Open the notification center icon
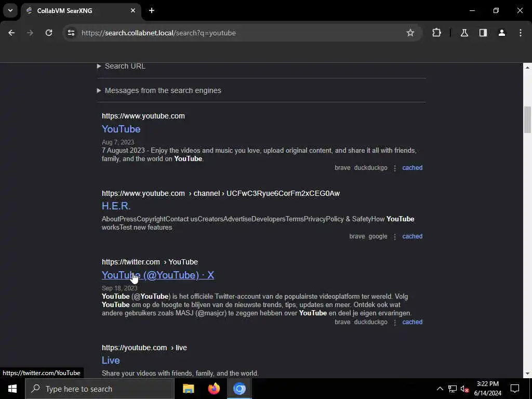This screenshot has height=399, width=532. (515, 389)
